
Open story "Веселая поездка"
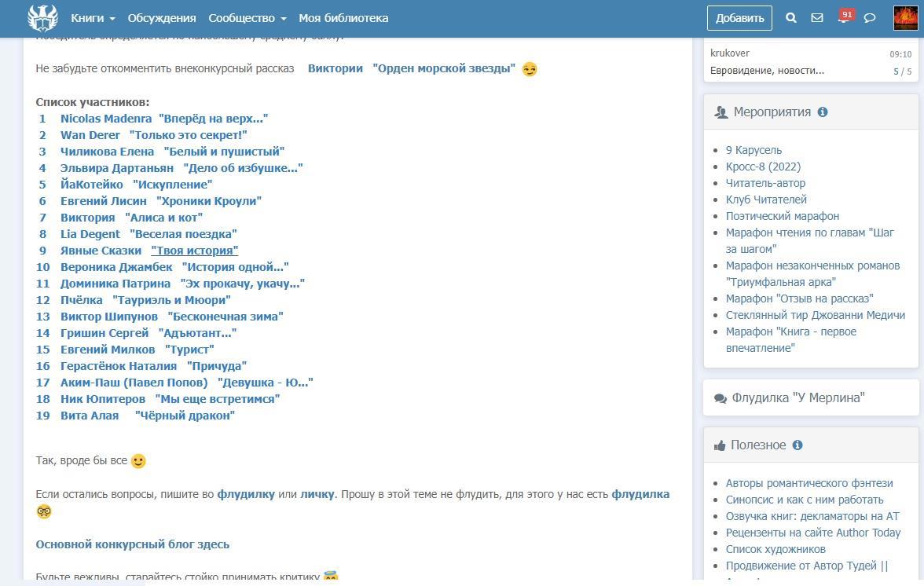[182, 234]
